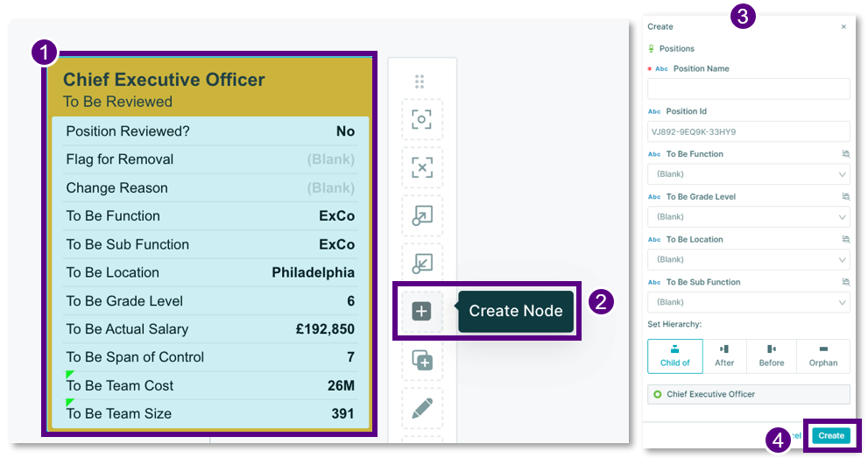Image resolution: width=868 pixels, height=458 pixels.
Task: Click the collapse inward arrow icon
Action: pos(422,264)
